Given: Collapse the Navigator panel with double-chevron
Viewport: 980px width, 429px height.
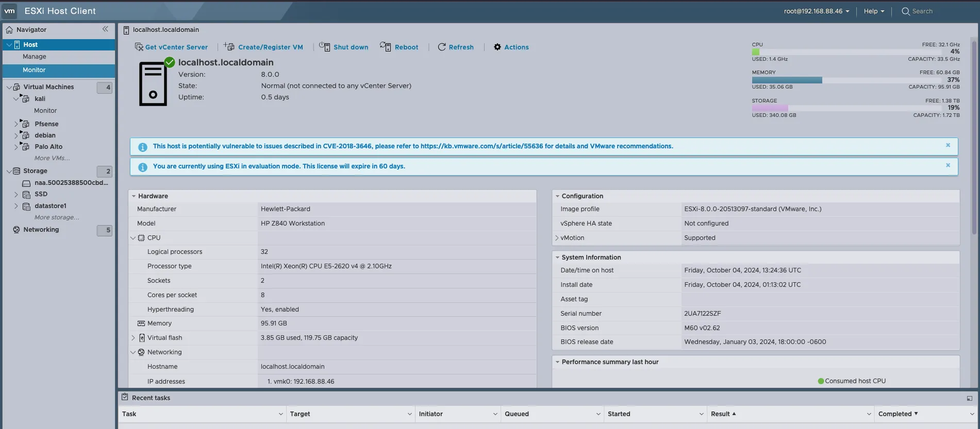Looking at the screenshot, I should point(105,29).
